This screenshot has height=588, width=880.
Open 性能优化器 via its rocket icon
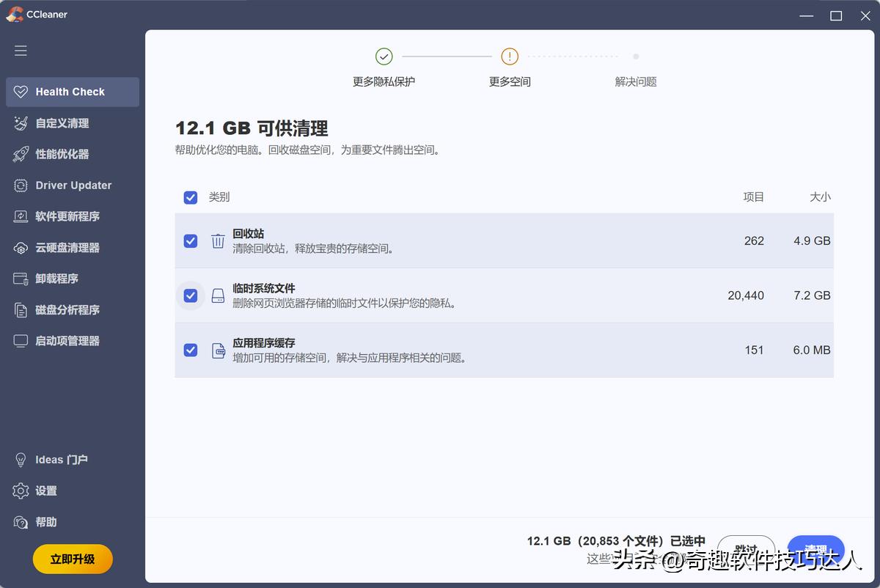click(20, 154)
